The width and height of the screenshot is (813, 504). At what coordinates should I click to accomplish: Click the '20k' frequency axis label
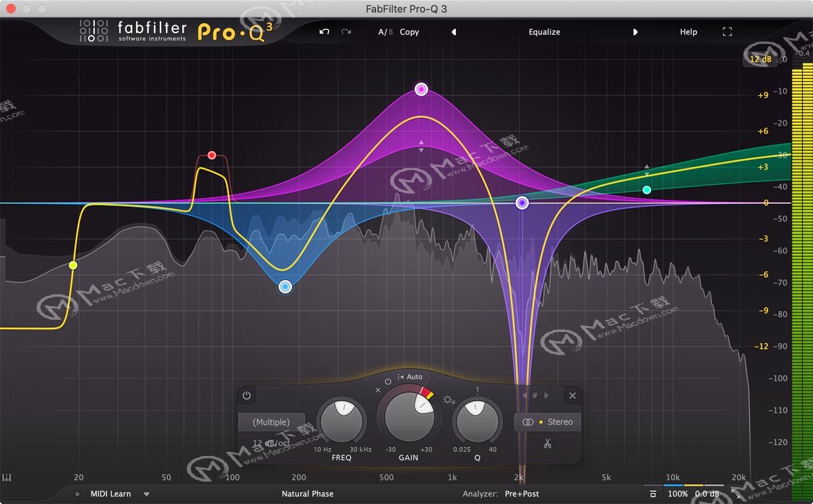738,477
